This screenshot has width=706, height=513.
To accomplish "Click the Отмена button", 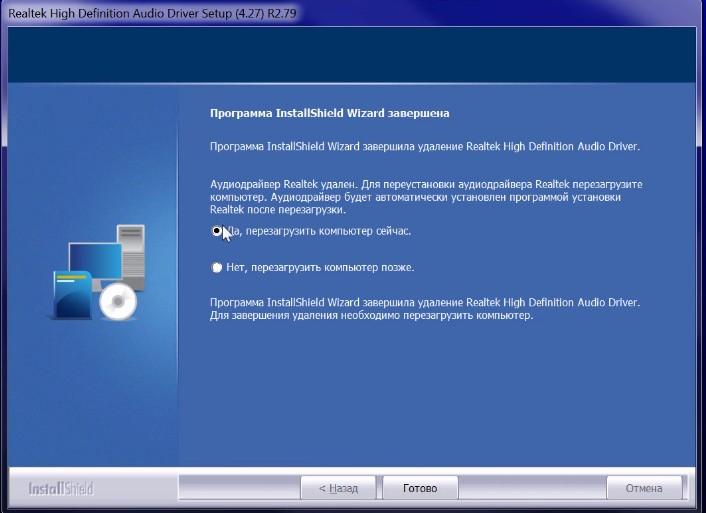I will [644, 488].
